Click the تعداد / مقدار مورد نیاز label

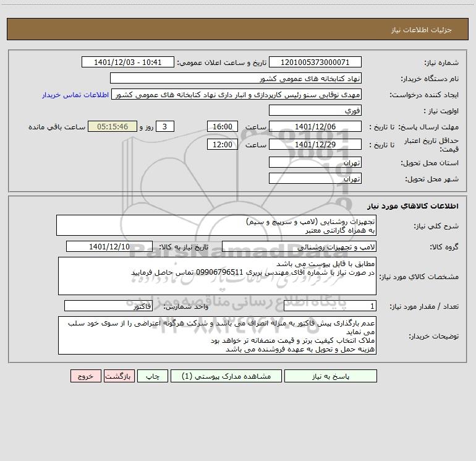(x=424, y=306)
